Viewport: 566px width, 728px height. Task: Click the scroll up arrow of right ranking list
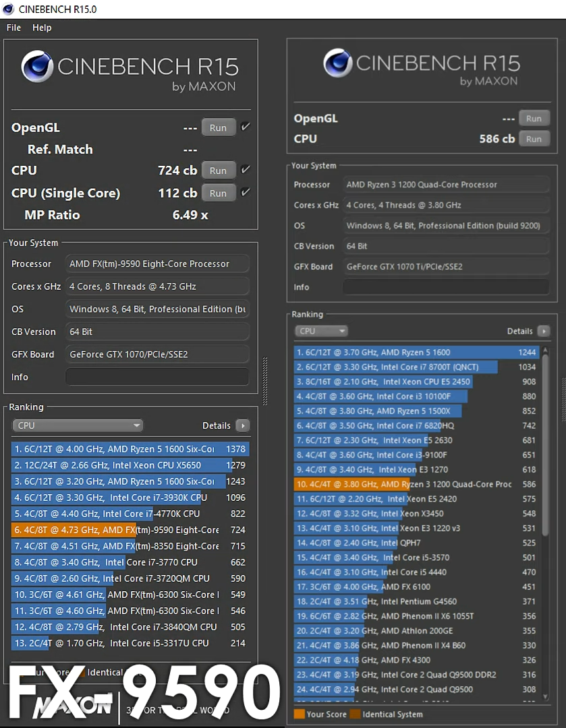click(x=546, y=350)
